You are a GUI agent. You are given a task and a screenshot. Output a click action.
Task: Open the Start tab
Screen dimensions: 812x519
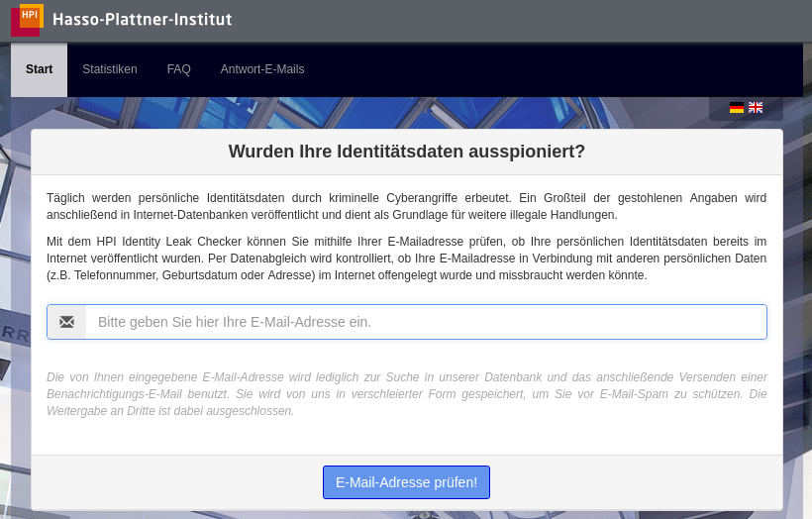click(x=40, y=69)
